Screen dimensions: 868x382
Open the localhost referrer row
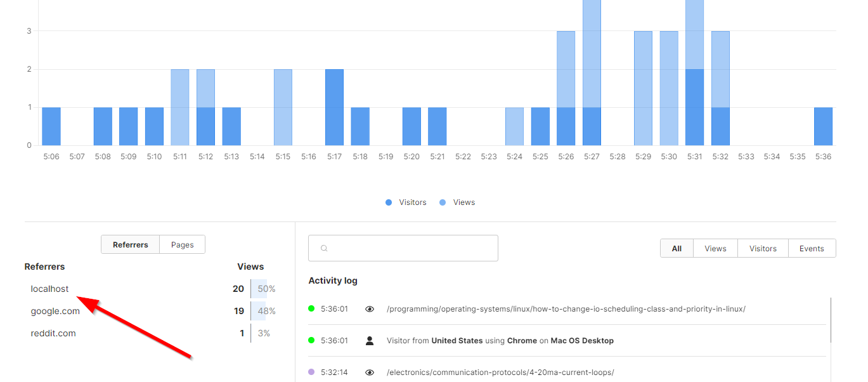[x=50, y=289]
